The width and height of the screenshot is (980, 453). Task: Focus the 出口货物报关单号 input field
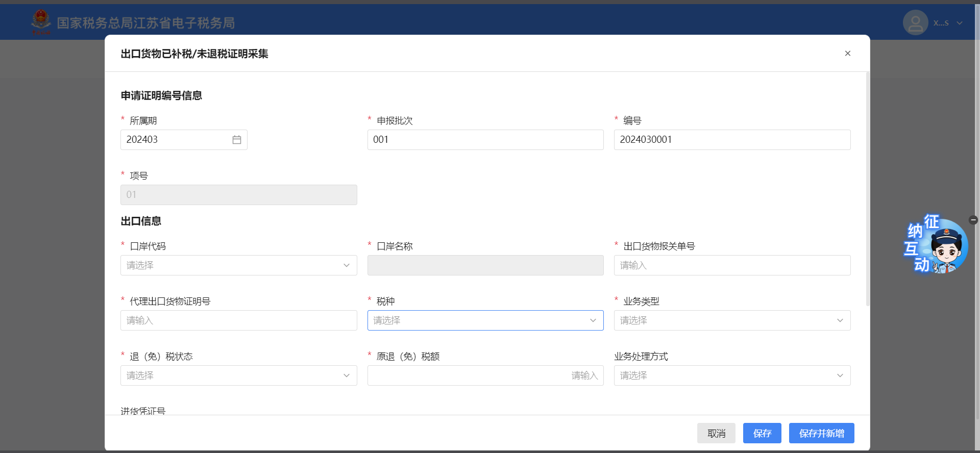[x=732, y=265]
